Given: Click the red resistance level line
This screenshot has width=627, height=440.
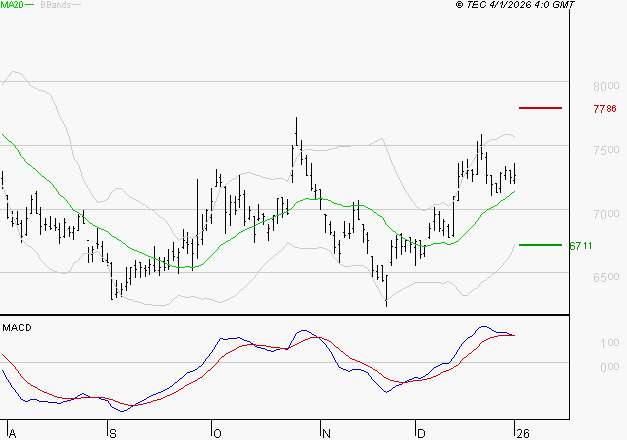Looking at the screenshot, I should 540,108.
